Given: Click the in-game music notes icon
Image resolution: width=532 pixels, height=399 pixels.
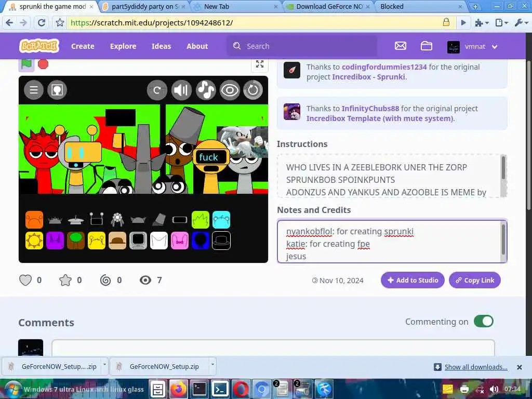Looking at the screenshot, I should tap(206, 90).
